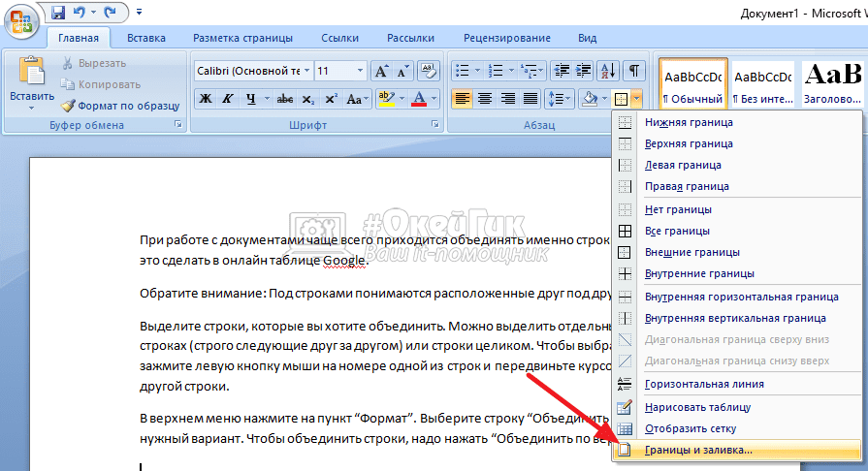868x471 pixels.
Task: Open the Рассылки tab
Action: click(411, 38)
